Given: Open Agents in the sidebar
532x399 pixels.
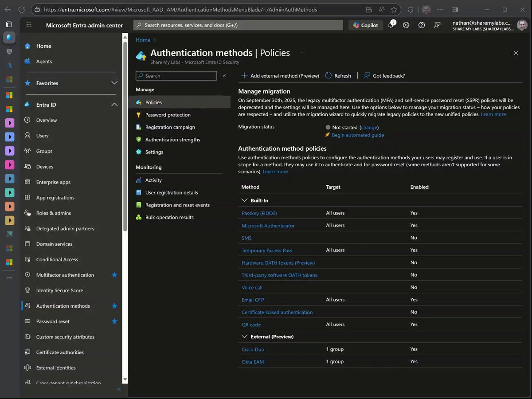Looking at the screenshot, I should click(x=44, y=62).
